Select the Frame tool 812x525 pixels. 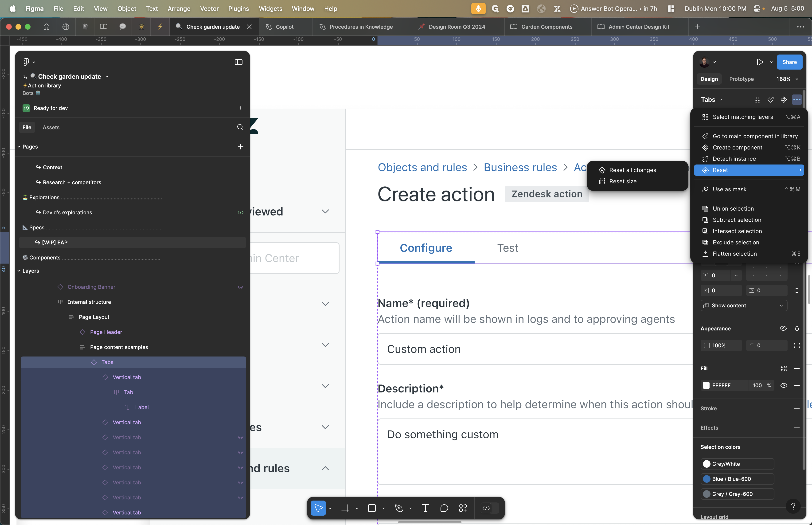(345, 508)
